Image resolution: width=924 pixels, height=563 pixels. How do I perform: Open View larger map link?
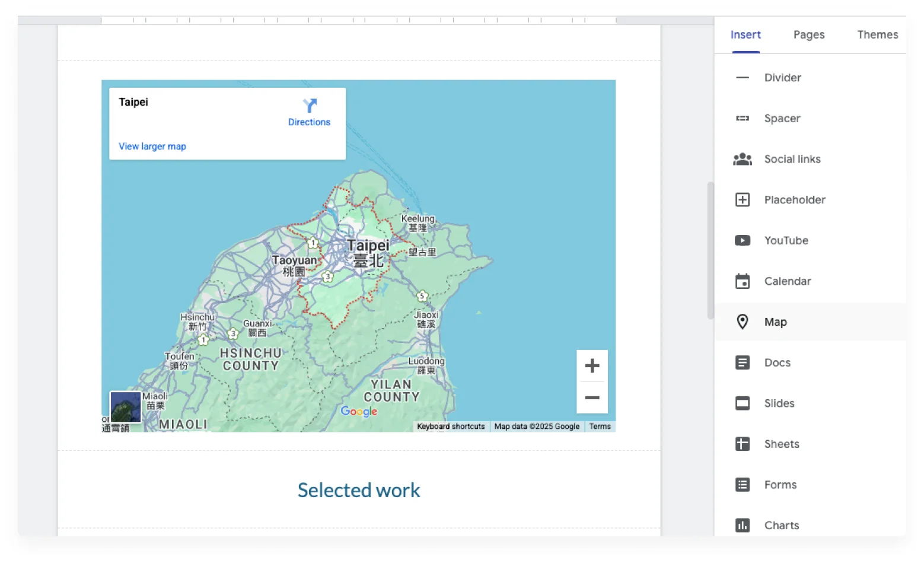[152, 146]
